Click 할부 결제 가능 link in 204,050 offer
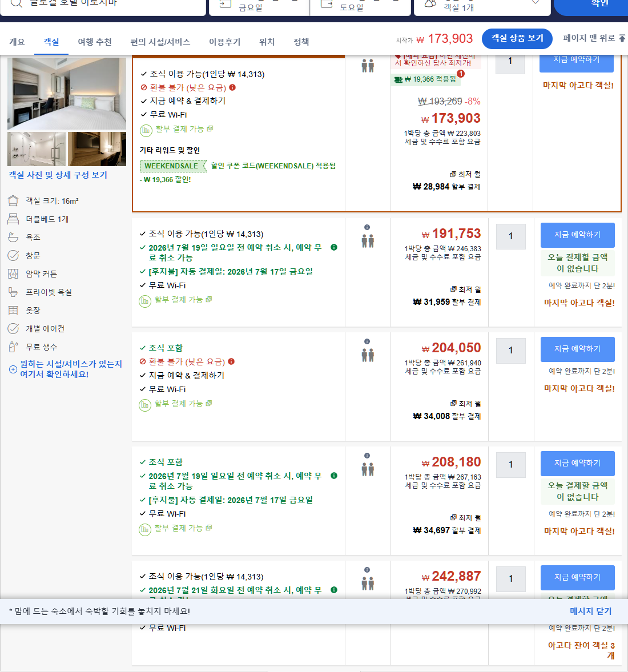This screenshot has width=628, height=672. click(x=183, y=404)
